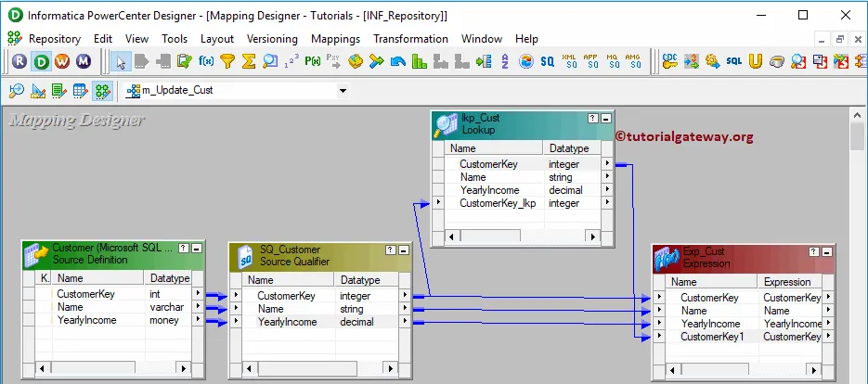Viewport: 868px width, 384px height.
Task: Toggle the Mapping Designer workspace tool button
Action: point(102,91)
